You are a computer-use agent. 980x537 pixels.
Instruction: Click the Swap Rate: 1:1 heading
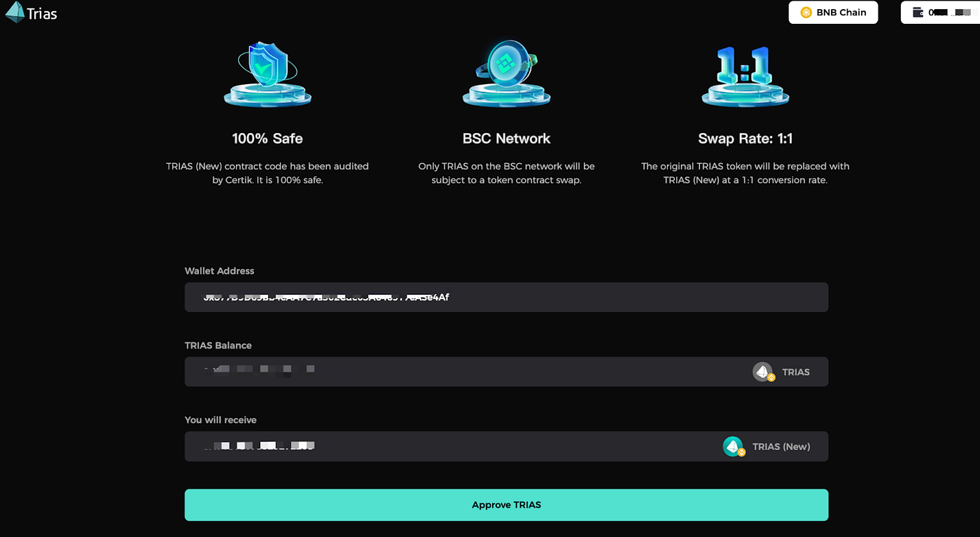point(745,138)
